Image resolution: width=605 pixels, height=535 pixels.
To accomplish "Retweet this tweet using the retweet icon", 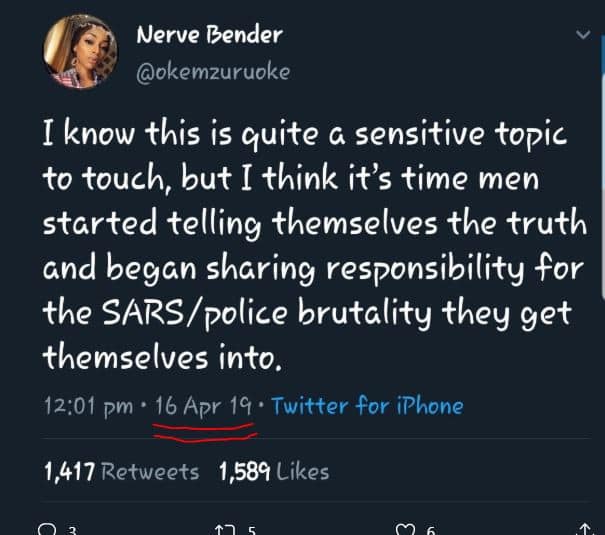I will tap(224, 530).
